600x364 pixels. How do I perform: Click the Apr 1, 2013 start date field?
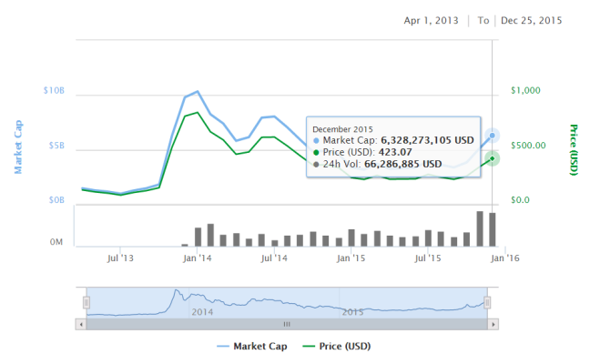[431, 21]
